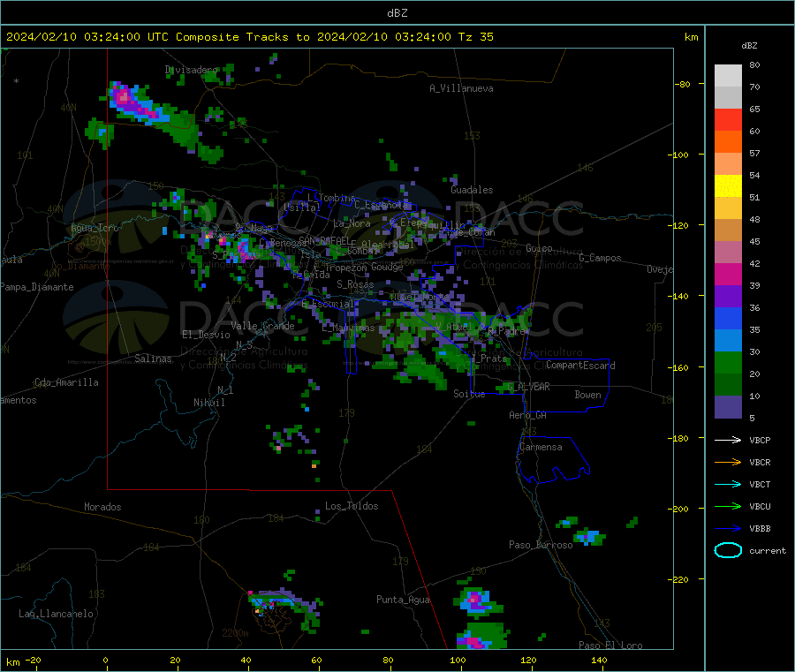Viewport: 795px width, 672px height.
Task: Click the Guadales place label
Action: (x=472, y=190)
